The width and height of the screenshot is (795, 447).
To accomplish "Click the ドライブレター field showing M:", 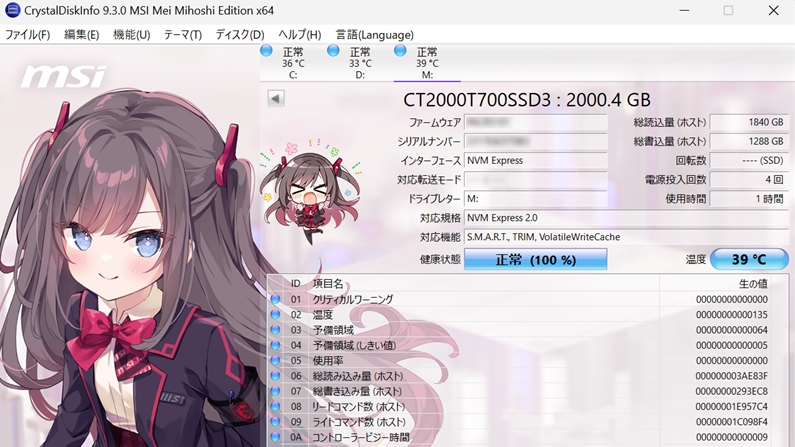I will click(x=535, y=199).
